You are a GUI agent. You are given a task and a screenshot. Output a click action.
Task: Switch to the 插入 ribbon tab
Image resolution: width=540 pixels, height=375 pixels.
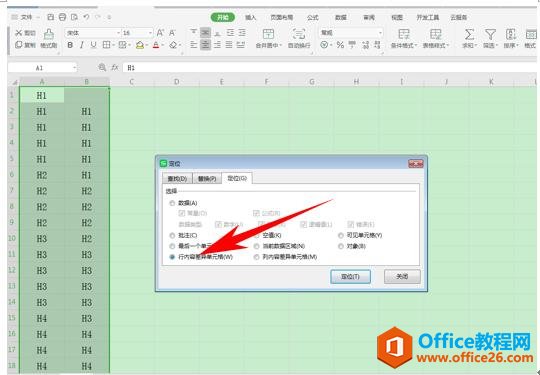coord(250,17)
